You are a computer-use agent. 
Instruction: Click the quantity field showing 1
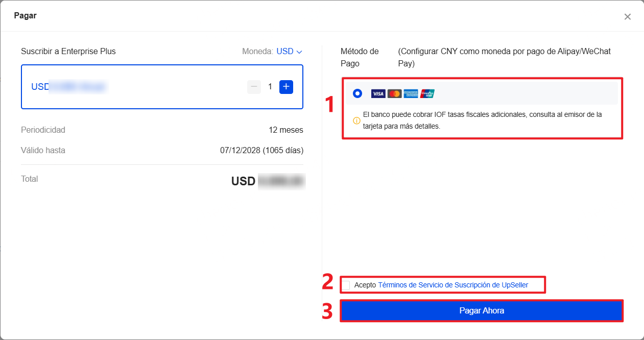pyautogui.click(x=270, y=87)
